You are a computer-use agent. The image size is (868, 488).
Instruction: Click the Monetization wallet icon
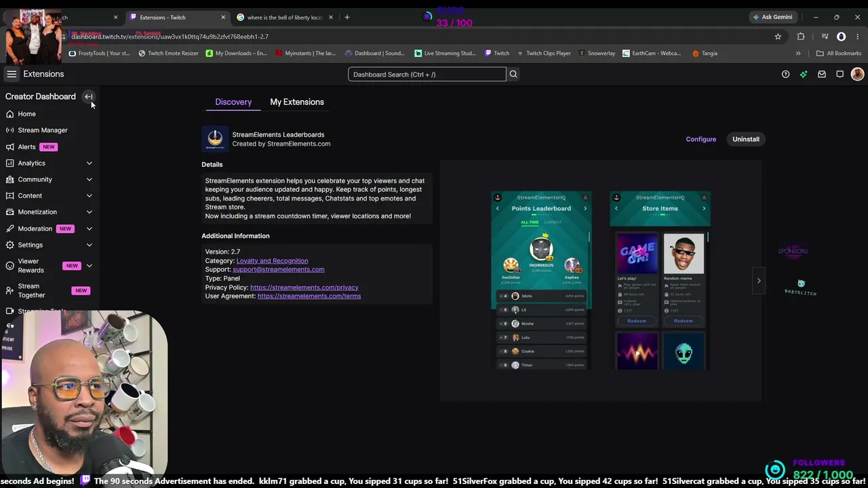pyautogui.click(x=9, y=212)
